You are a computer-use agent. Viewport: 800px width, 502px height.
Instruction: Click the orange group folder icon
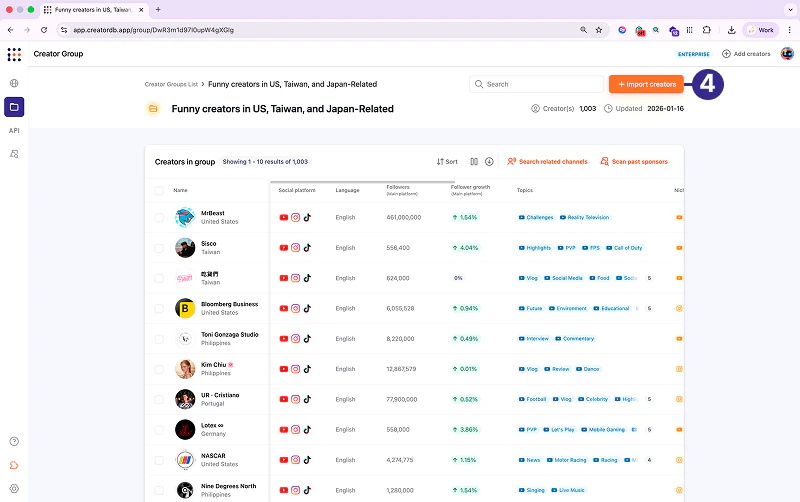click(153, 109)
